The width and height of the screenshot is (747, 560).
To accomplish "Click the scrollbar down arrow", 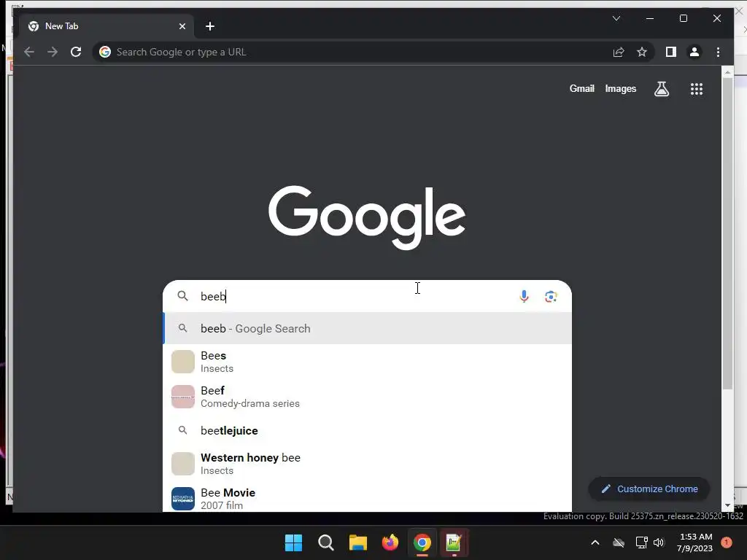I will click(727, 506).
